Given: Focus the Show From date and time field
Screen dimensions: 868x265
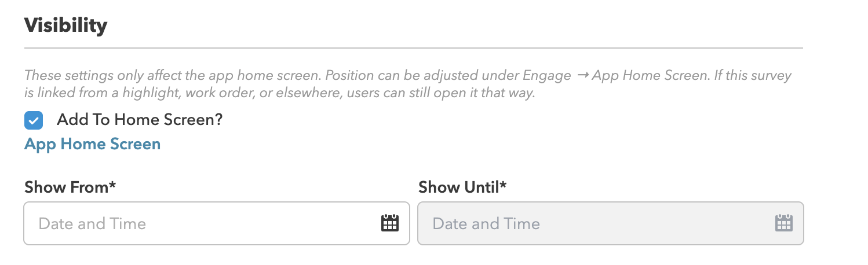Looking at the screenshot, I should (217, 223).
